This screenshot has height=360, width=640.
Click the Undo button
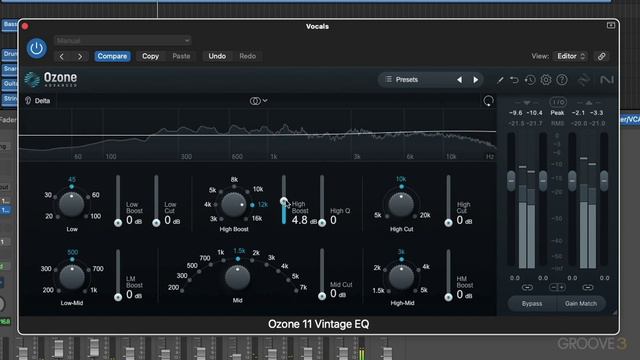pyautogui.click(x=217, y=56)
